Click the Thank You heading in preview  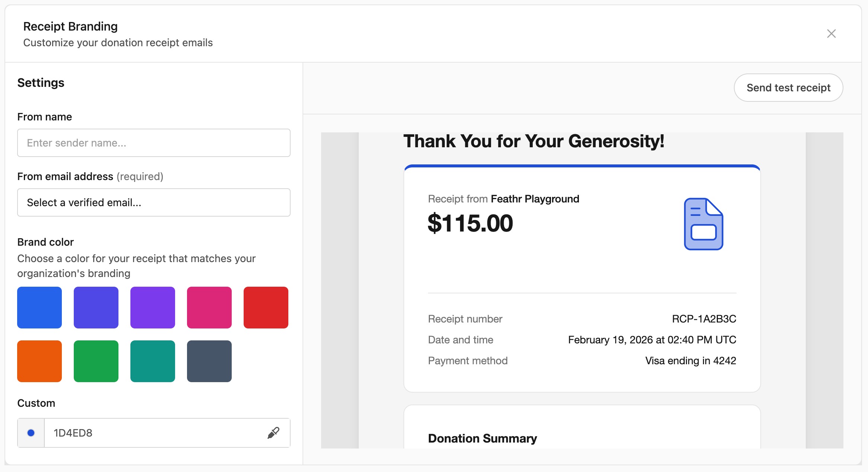533,141
